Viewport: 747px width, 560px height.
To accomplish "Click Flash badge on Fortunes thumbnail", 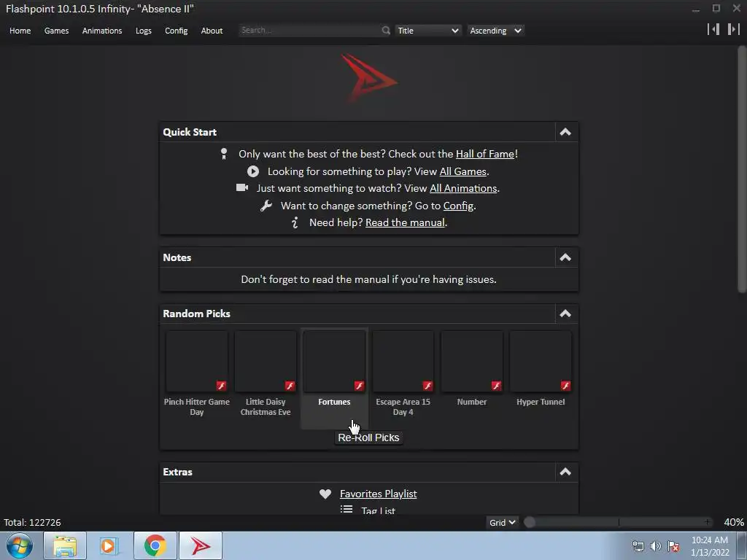I will (359, 386).
